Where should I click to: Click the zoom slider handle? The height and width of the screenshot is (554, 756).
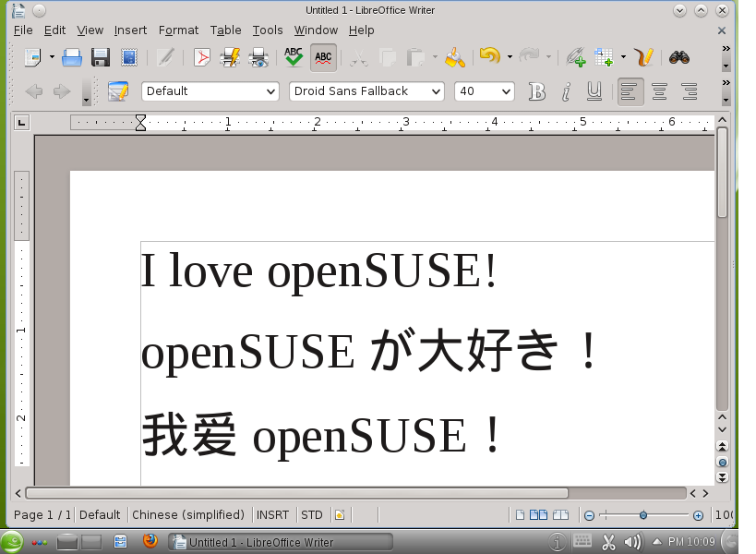643,515
